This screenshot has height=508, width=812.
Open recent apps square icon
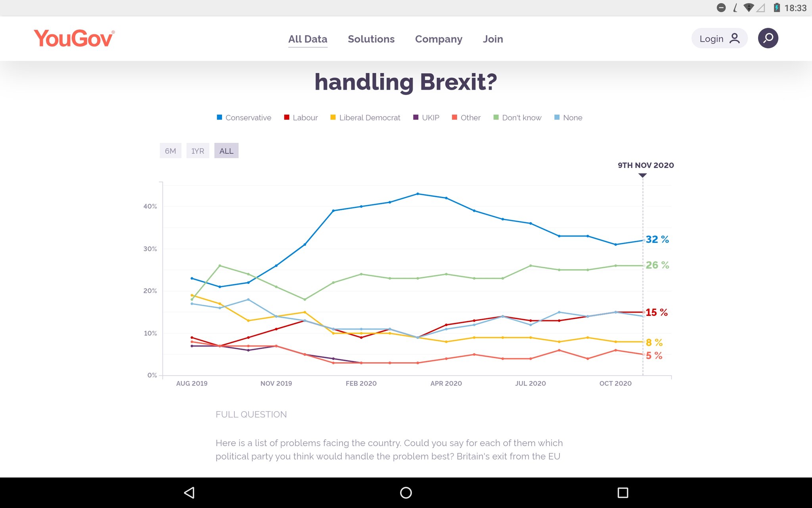(x=623, y=493)
